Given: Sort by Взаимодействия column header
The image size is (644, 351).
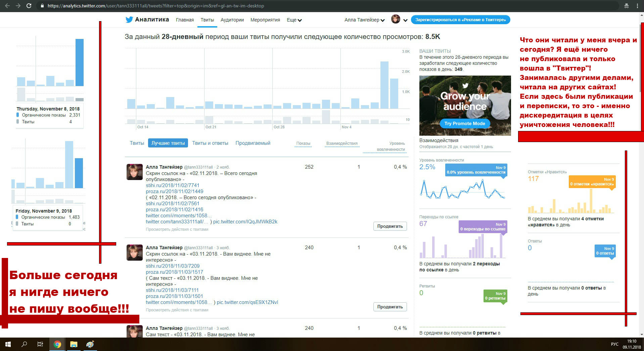Looking at the screenshot, I should pyautogui.click(x=342, y=143).
